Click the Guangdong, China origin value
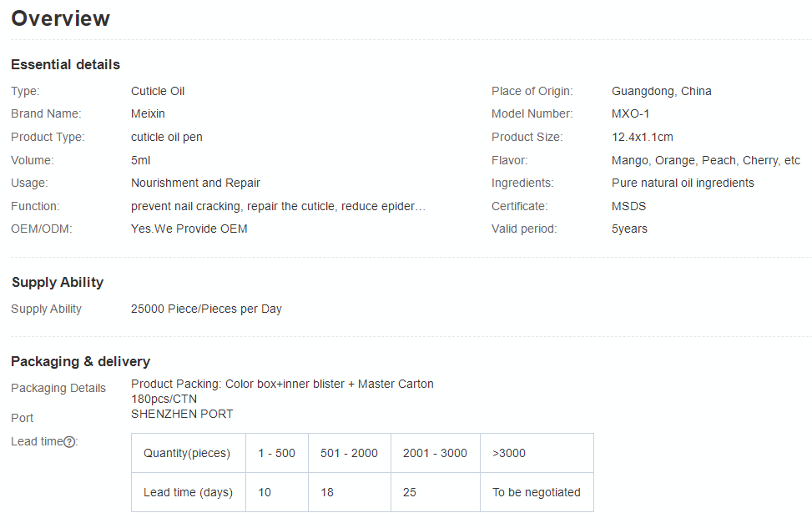The image size is (812, 528). [661, 92]
